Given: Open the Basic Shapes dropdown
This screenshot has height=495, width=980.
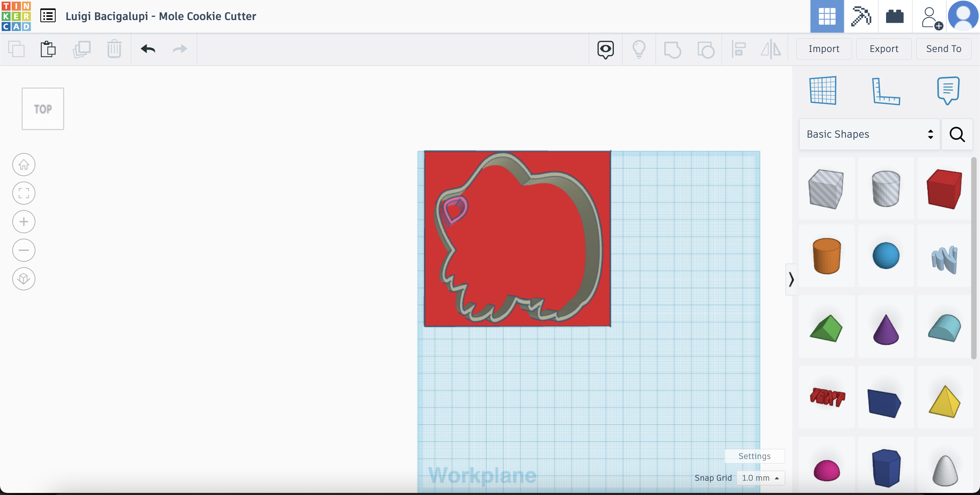Looking at the screenshot, I should (869, 134).
